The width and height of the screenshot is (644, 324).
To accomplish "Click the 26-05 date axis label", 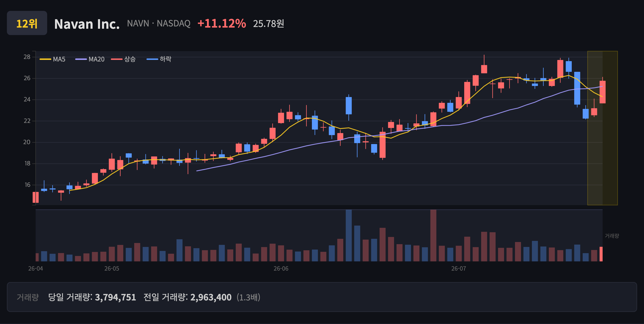I will pyautogui.click(x=112, y=268).
